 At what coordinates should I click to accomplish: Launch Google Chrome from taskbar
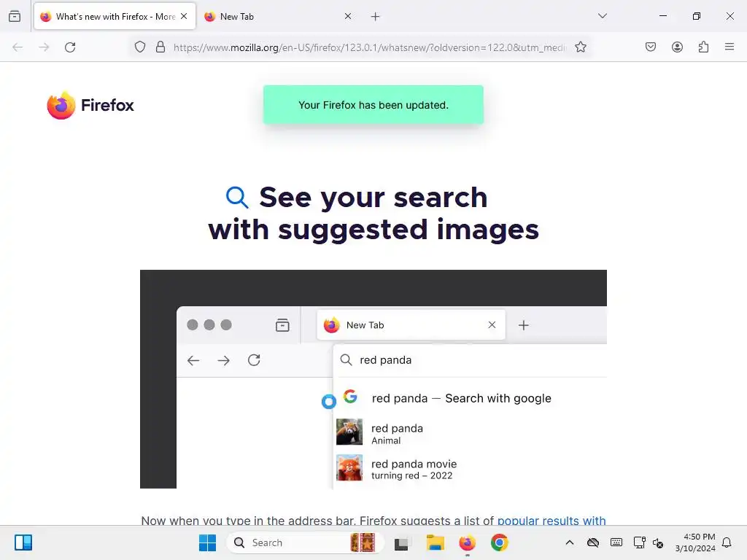499,542
